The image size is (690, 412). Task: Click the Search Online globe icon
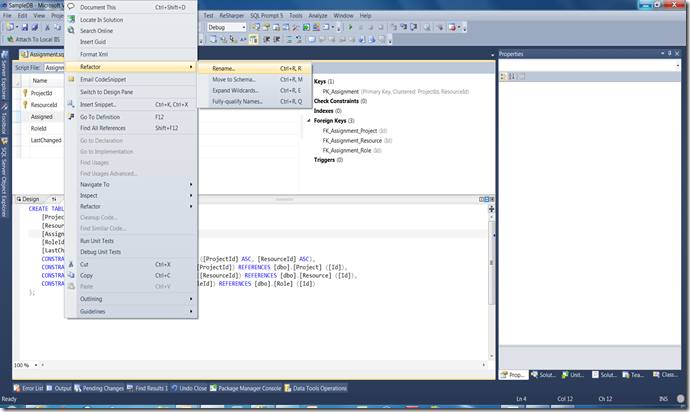click(x=71, y=30)
